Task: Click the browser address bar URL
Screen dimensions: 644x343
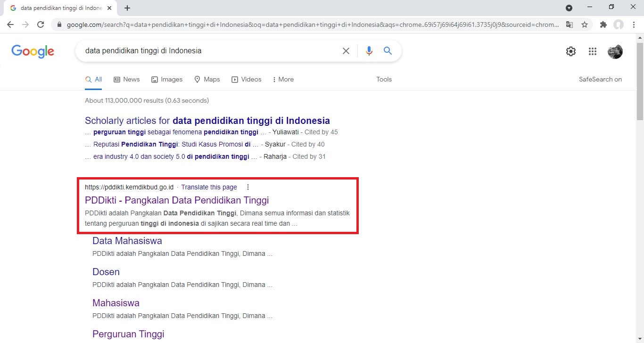Action: (x=313, y=24)
